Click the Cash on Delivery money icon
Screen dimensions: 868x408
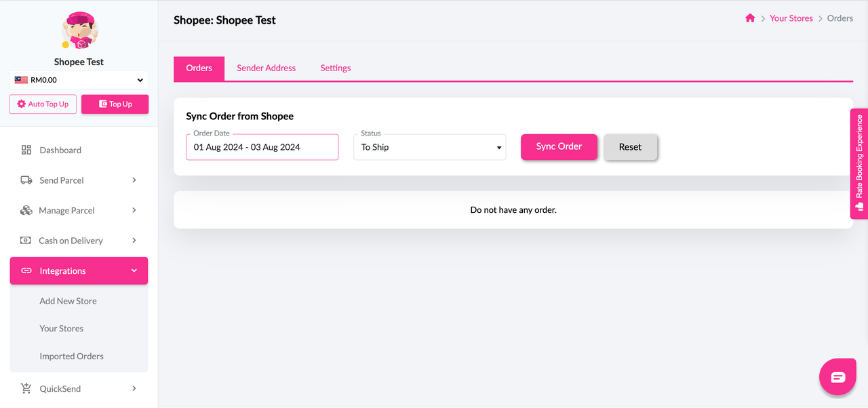(x=26, y=241)
